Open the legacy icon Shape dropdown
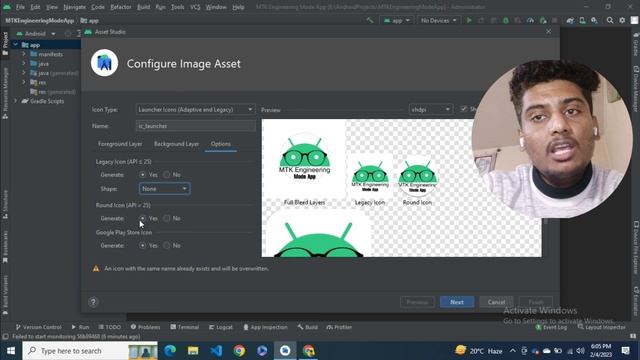This screenshot has width=640, height=360. [x=164, y=189]
